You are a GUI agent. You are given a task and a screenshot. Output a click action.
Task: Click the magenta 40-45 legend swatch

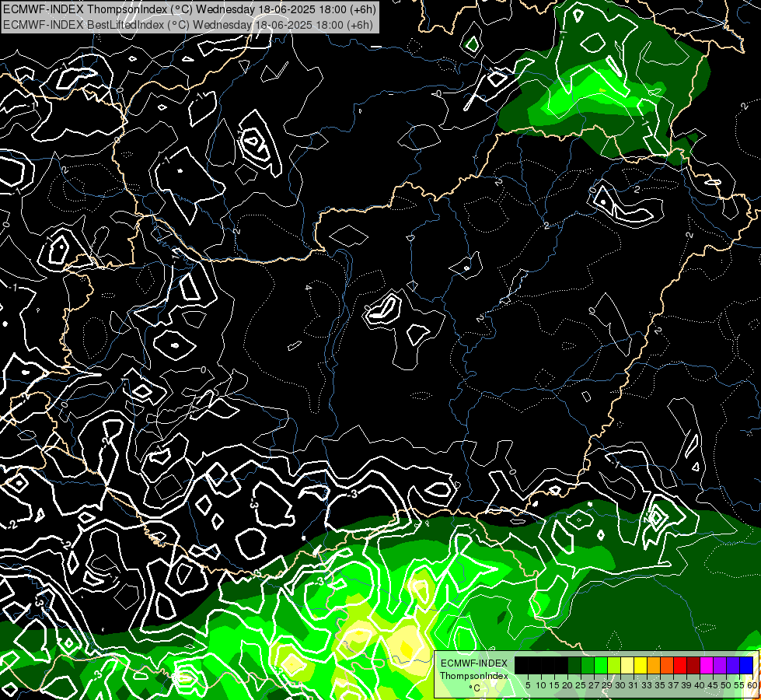click(707, 665)
